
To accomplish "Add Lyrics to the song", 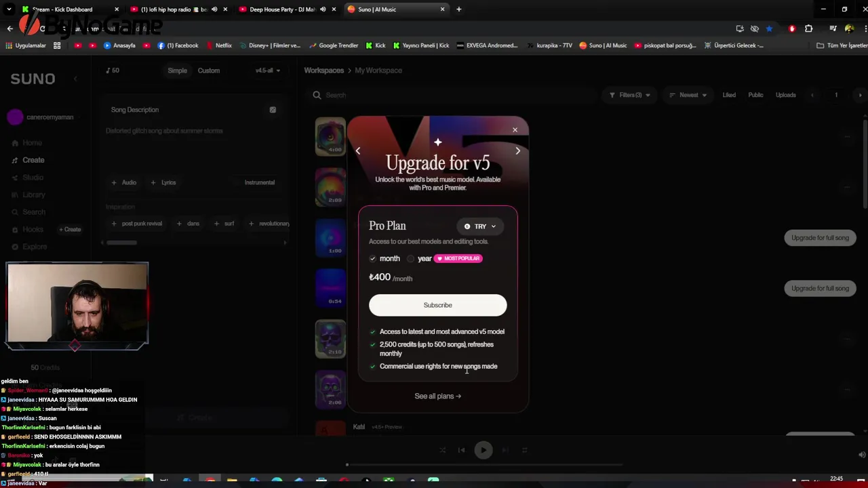I will (163, 182).
